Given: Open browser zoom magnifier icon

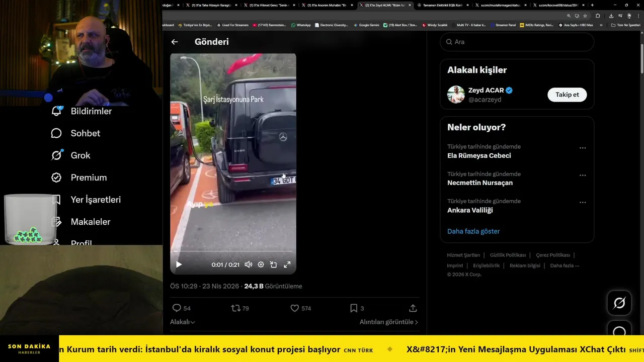Looking at the screenshot, I should [x=569, y=16].
